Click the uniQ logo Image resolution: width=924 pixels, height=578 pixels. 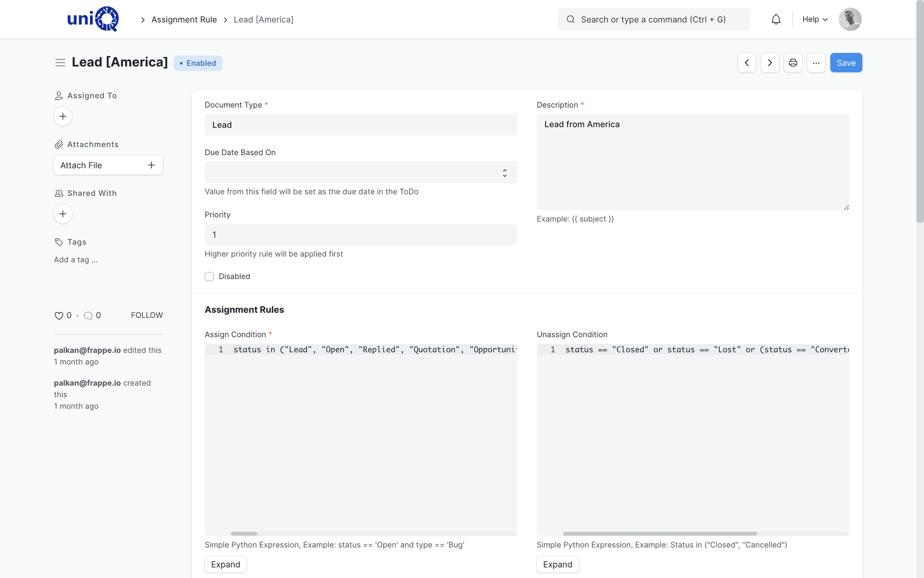point(93,19)
